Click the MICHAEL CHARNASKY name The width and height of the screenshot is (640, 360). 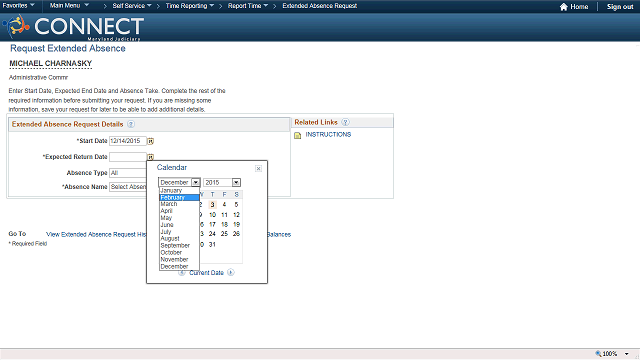[51, 64]
